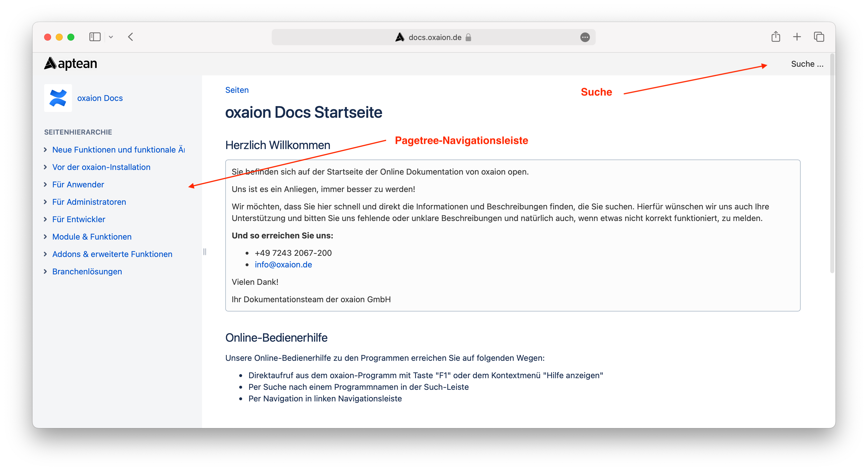Viewport: 868px width, 471px height.
Task: Click the oxaion Docs Startseite heading
Action: coord(303,113)
